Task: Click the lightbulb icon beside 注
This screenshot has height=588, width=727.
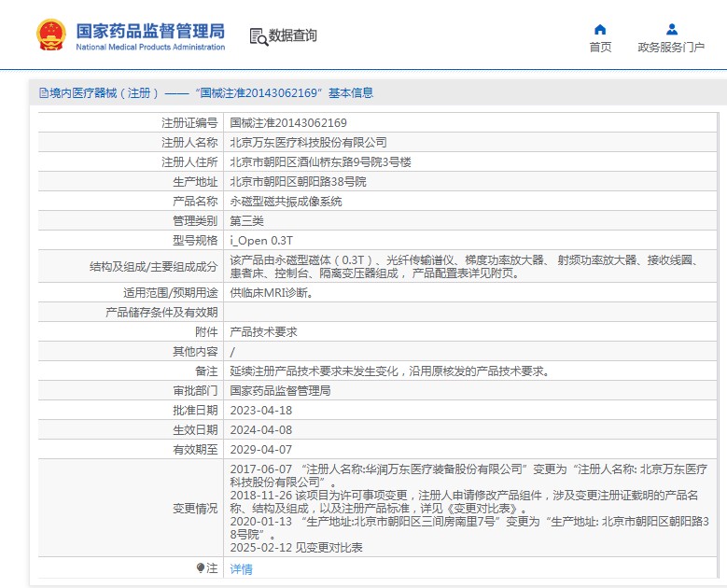Action: point(201,567)
